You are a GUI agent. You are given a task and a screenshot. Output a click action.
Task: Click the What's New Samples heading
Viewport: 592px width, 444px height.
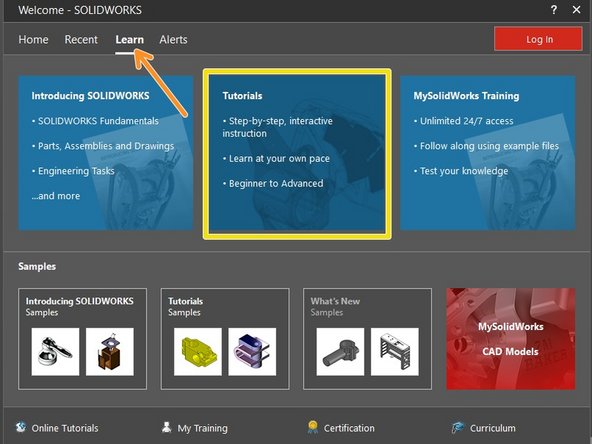pos(335,307)
